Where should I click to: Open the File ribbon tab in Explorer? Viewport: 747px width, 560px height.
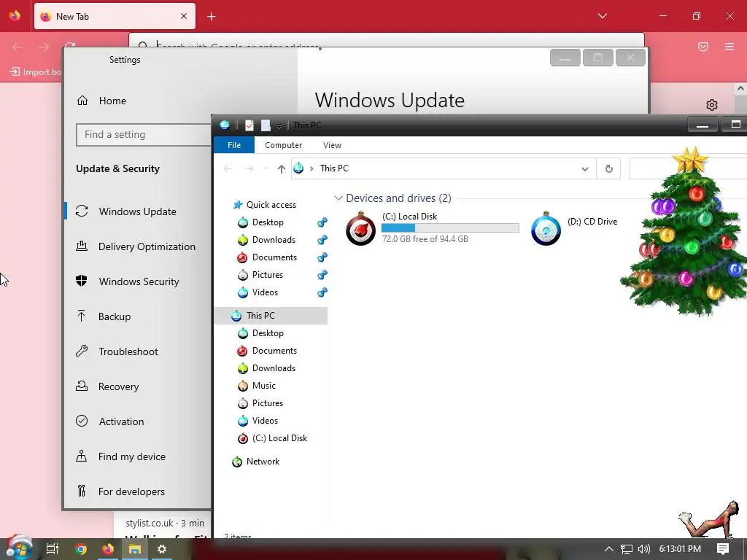point(234,145)
